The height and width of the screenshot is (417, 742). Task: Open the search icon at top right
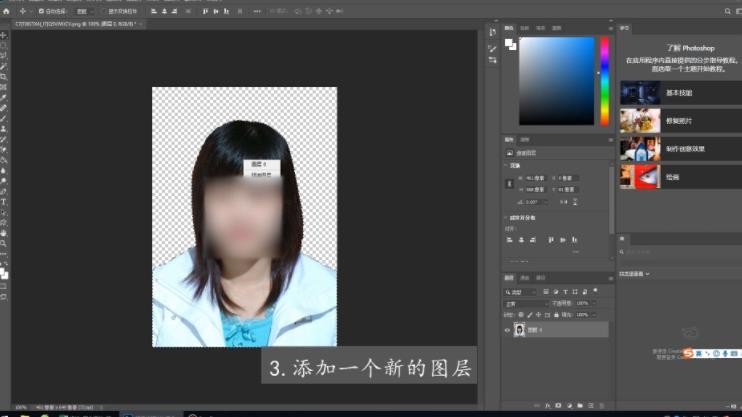point(727,11)
